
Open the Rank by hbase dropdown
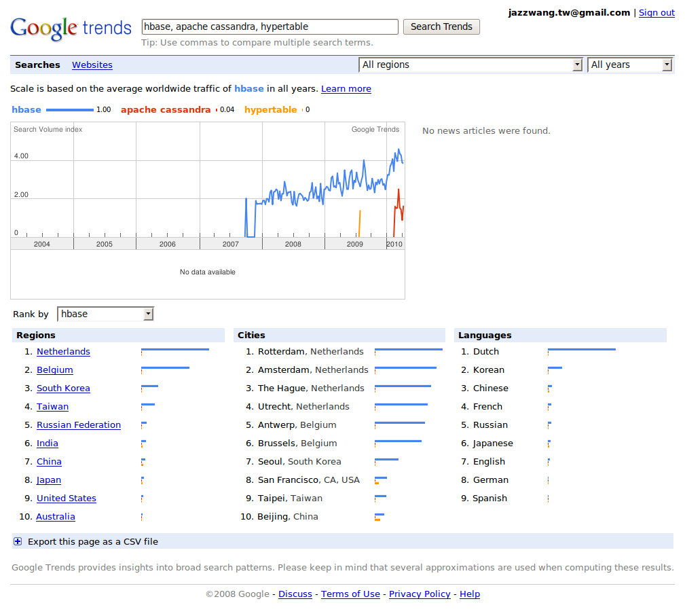[105, 314]
